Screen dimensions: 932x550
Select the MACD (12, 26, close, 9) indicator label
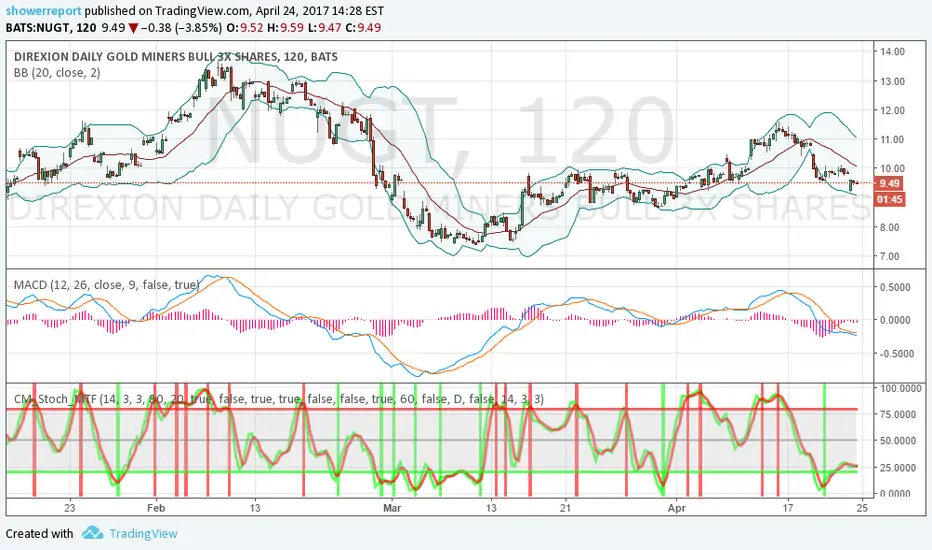tap(106, 285)
